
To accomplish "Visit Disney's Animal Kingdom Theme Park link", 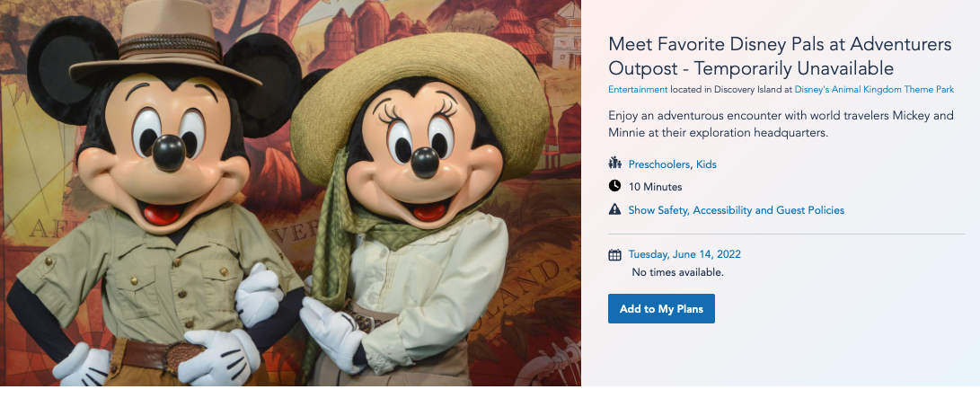I will coord(874,90).
